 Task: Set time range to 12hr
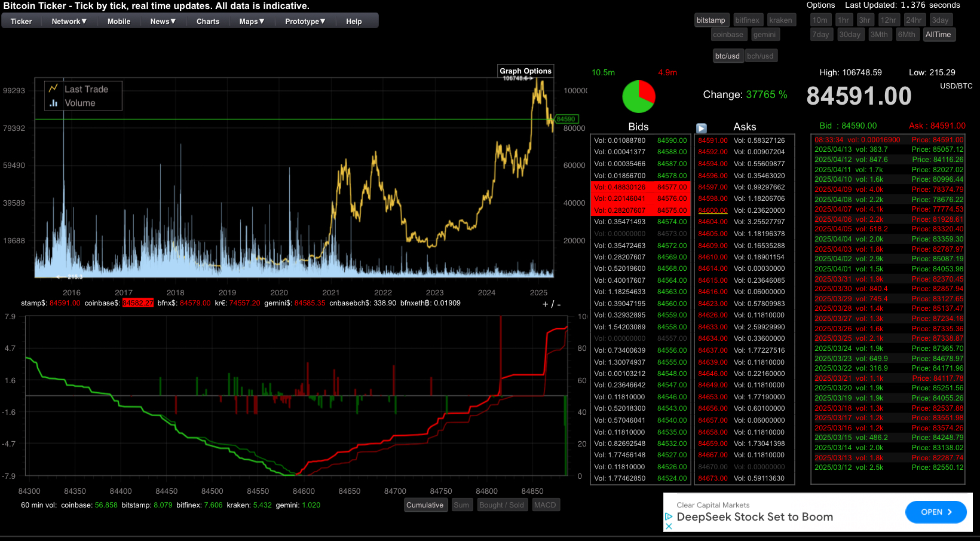889,20
